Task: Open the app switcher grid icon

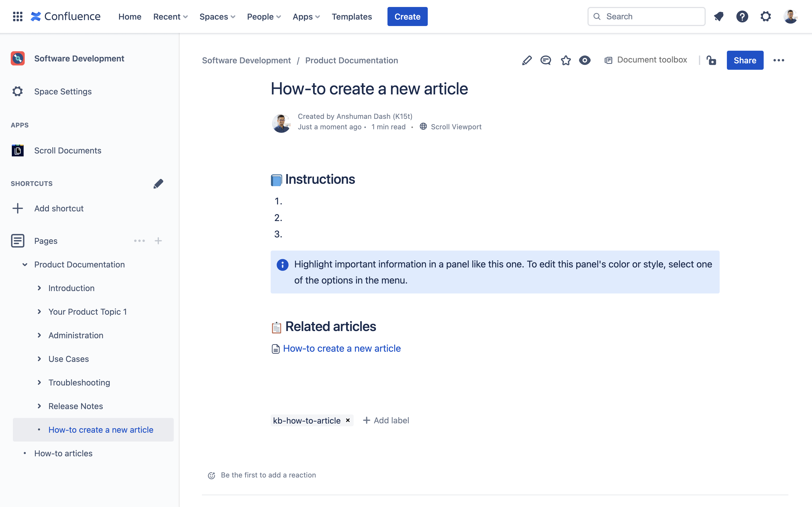Action: pyautogui.click(x=17, y=16)
